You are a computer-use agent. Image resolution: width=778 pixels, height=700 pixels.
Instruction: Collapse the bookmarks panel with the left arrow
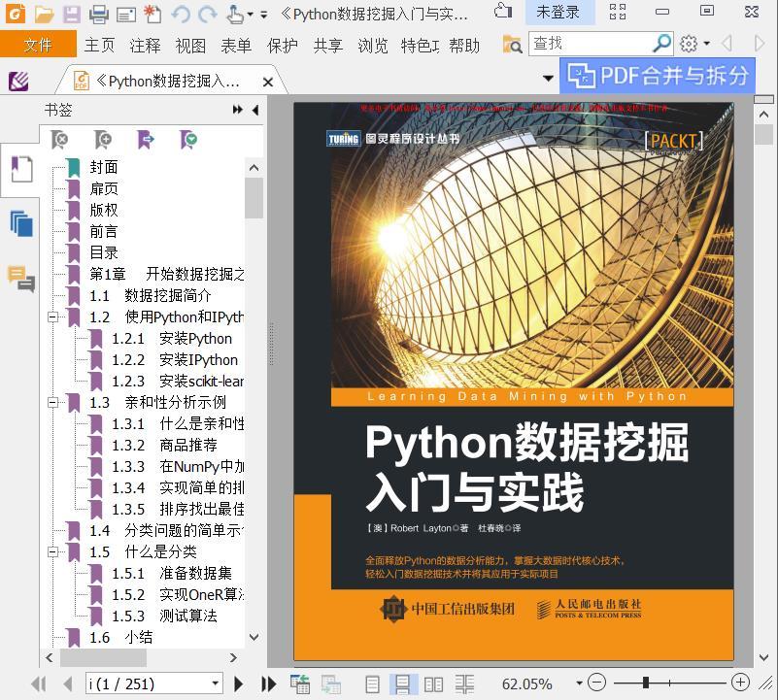255,110
